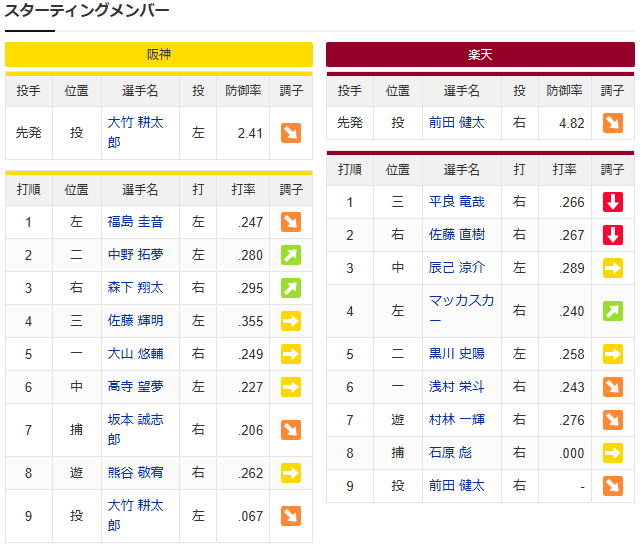Click red down arrow for 平良 竜哉

coord(613,202)
